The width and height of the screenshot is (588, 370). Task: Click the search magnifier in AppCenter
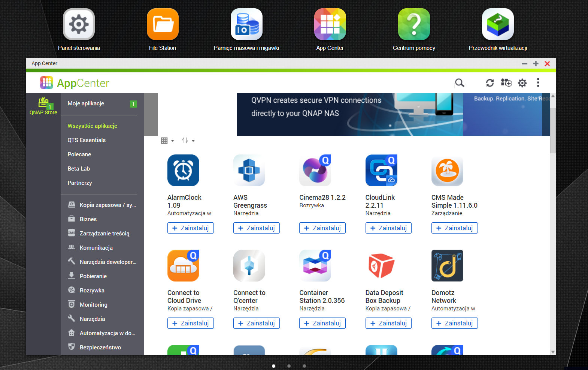460,83
